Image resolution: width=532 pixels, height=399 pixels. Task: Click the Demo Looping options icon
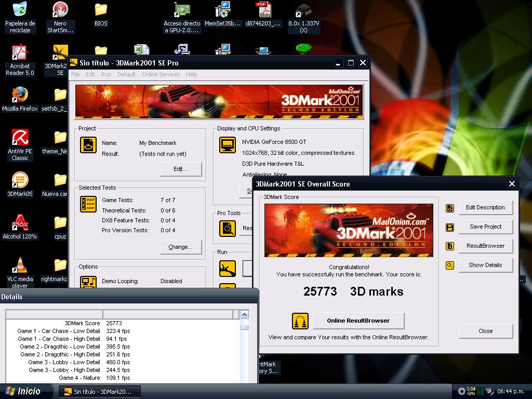pyautogui.click(x=88, y=282)
